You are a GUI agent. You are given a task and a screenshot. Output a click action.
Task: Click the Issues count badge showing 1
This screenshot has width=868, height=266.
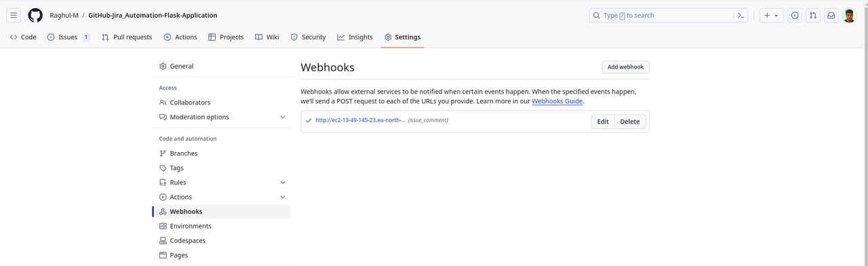click(x=85, y=37)
